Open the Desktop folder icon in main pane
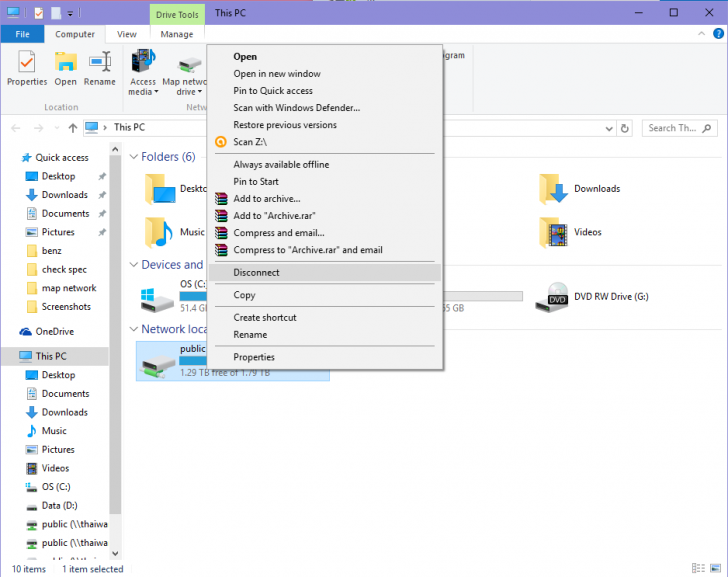The height and width of the screenshot is (577, 728). tap(160, 189)
